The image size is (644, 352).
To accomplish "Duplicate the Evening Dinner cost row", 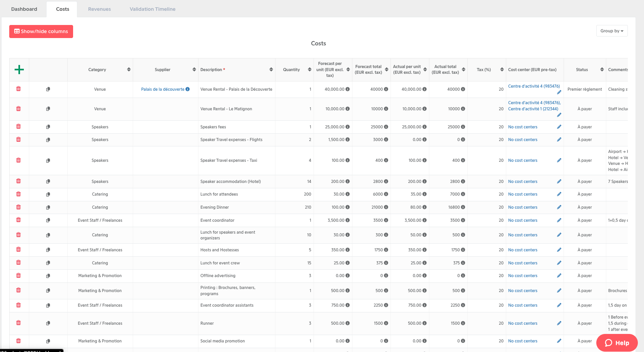I will click(x=48, y=208).
